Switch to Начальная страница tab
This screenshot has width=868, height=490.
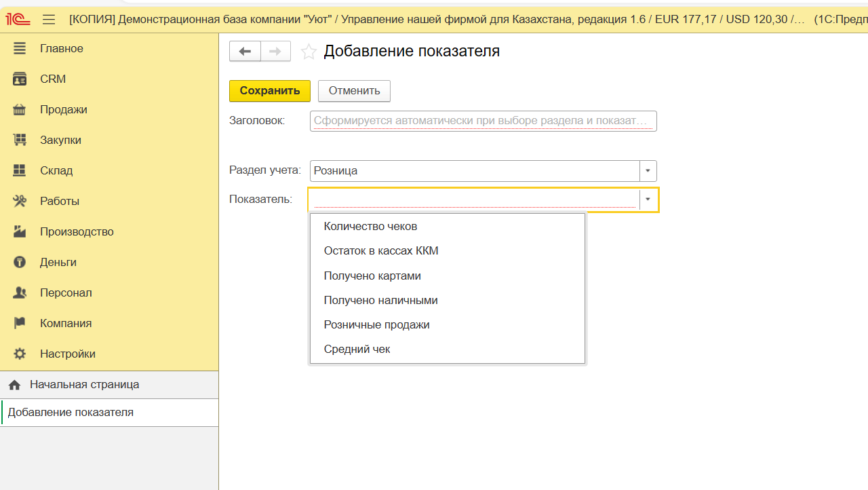(x=84, y=384)
